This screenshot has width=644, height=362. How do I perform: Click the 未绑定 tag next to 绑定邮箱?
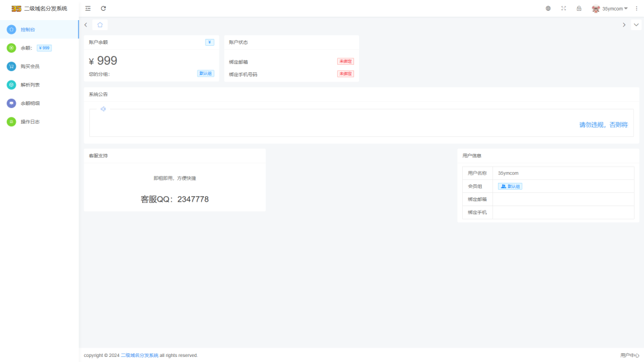pyautogui.click(x=345, y=62)
